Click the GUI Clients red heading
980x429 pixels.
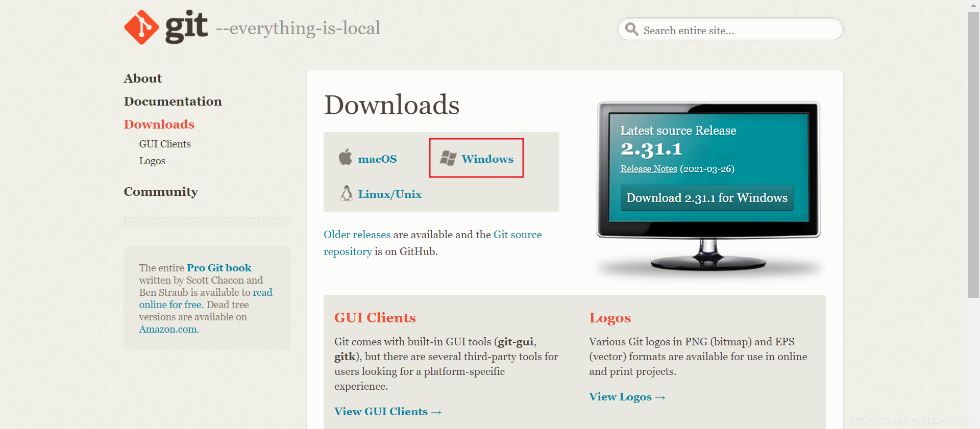(x=375, y=318)
